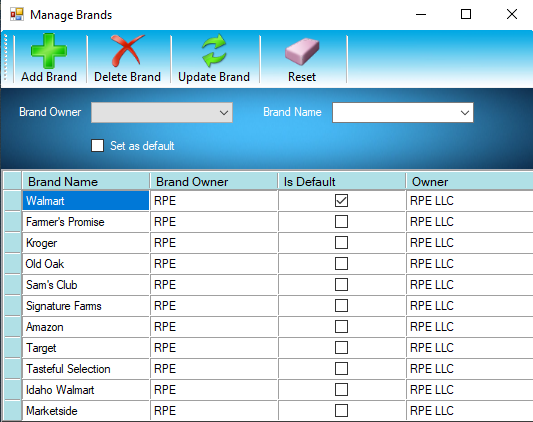Viewport: 533px width, 422px height.
Task: Select the Sam's Club brand cell
Action: [86, 285]
